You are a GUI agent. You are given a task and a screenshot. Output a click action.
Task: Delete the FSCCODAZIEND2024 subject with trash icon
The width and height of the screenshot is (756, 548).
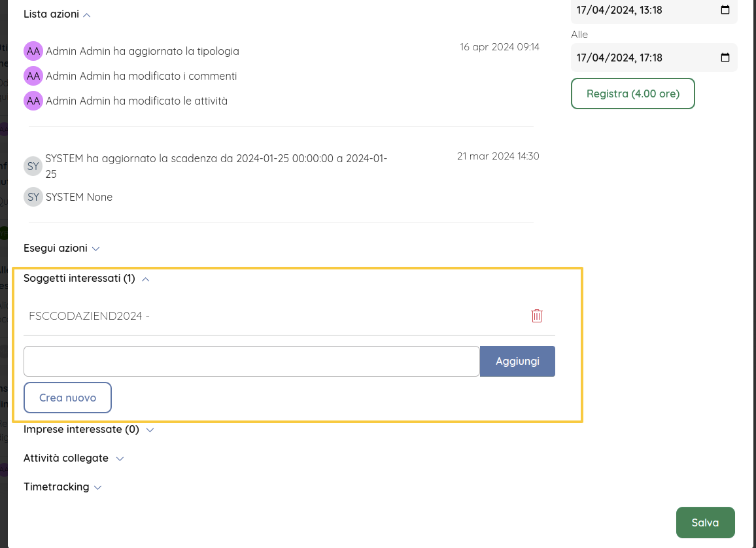point(537,316)
